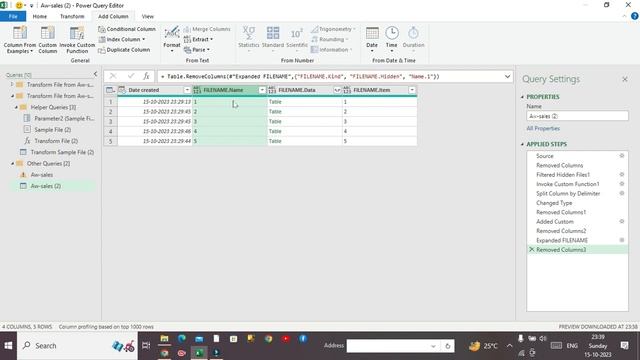Select Transform Sample File (2) query
Image resolution: width=640 pixels, height=360 pixels.
[62, 152]
